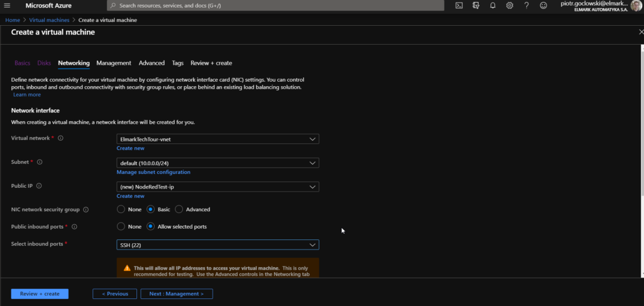Select the Networking tab

[74, 63]
